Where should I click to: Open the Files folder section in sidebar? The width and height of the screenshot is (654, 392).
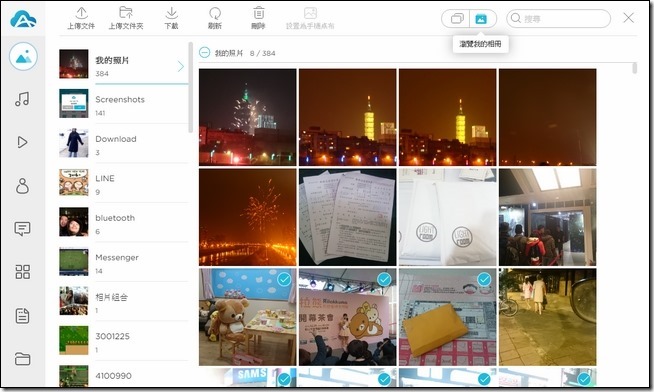tap(23, 359)
